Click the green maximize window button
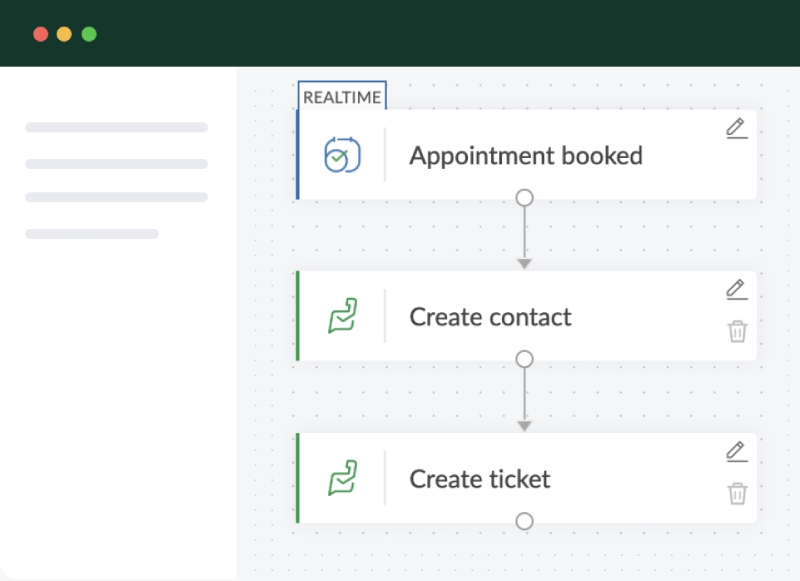The width and height of the screenshot is (800, 581). (x=89, y=34)
